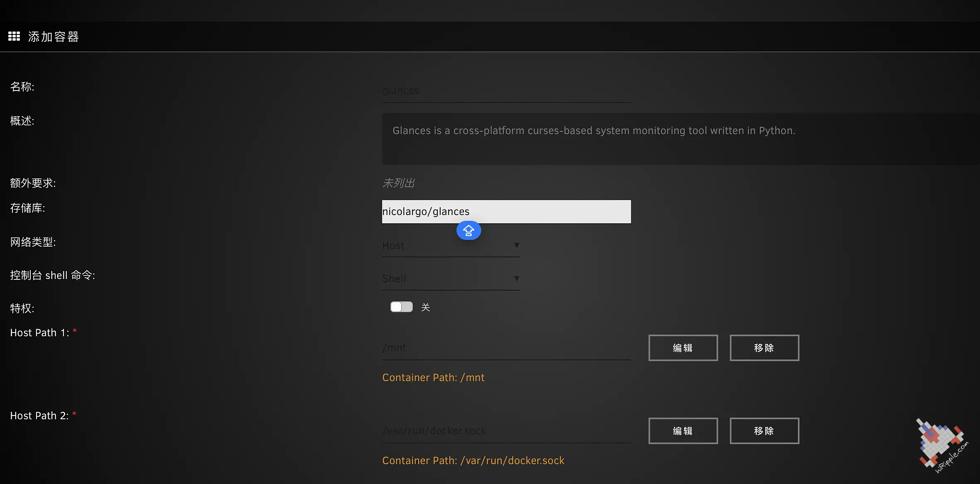Click the 网络类型: label
Image resolution: width=980 pixels, height=484 pixels.
pos(33,242)
